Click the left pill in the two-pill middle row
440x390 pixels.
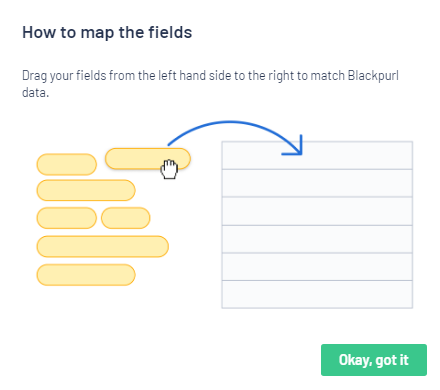click(67, 218)
